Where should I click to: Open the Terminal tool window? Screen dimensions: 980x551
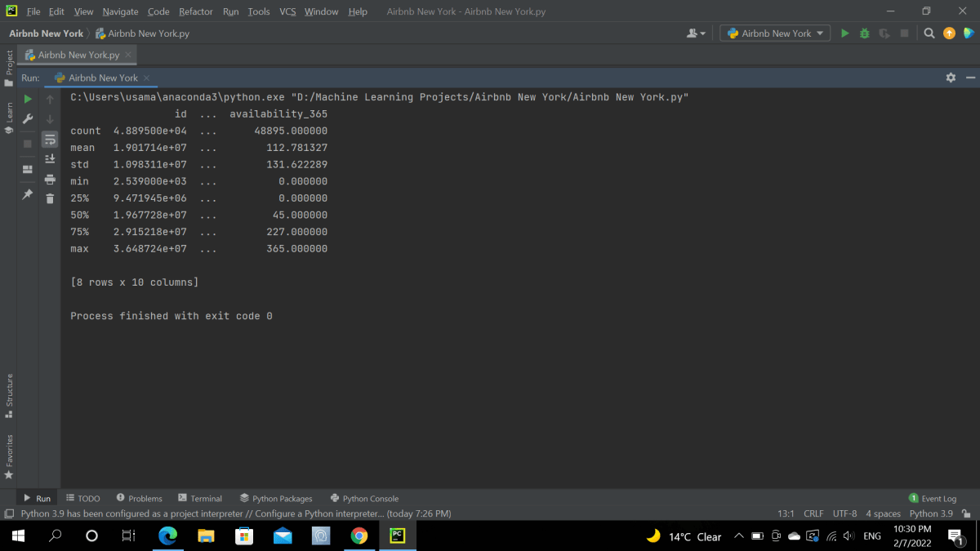click(200, 498)
